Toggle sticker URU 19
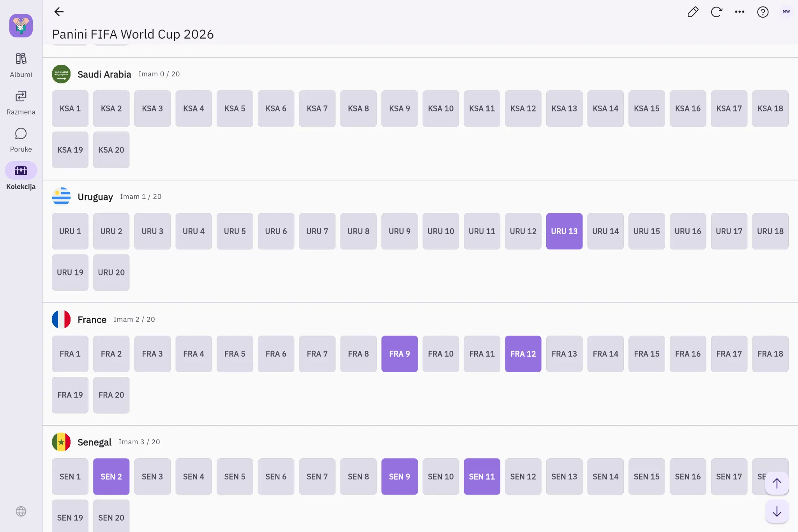Image resolution: width=798 pixels, height=532 pixels. 70,272
